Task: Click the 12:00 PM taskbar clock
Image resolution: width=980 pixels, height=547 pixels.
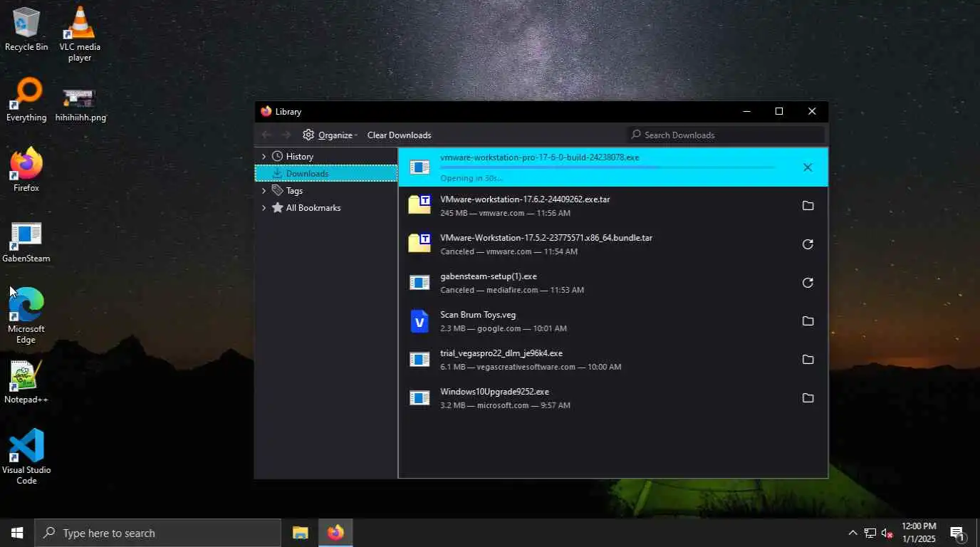Action: (x=919, y=533)
